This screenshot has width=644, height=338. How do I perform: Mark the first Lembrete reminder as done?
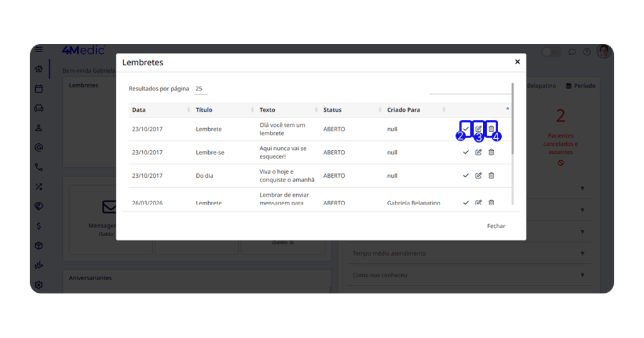pyautogui.click(x=465, y=129)
